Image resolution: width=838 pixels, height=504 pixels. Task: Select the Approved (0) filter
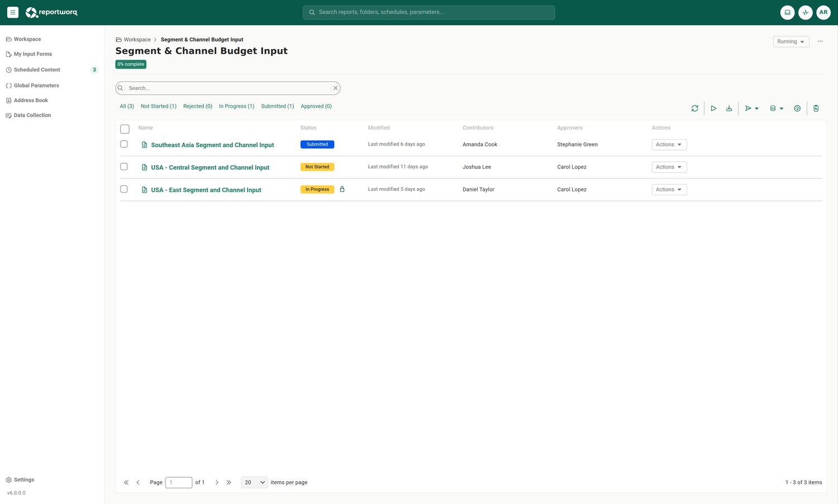point(316,106)
